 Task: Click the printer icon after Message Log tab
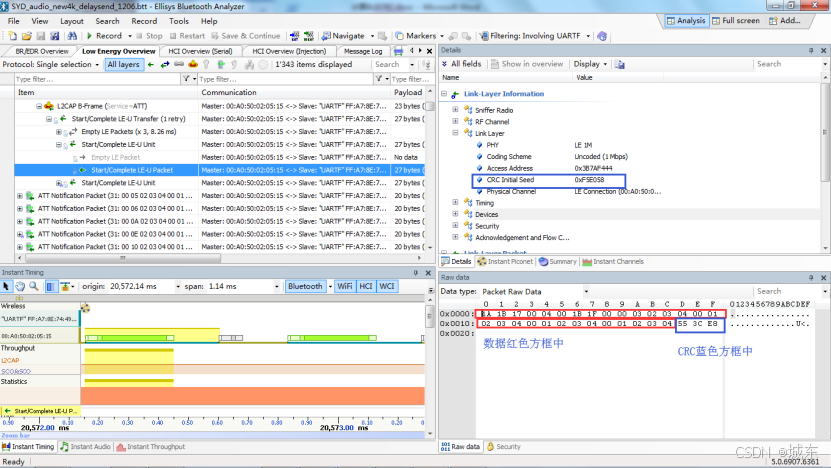(399, 51)
